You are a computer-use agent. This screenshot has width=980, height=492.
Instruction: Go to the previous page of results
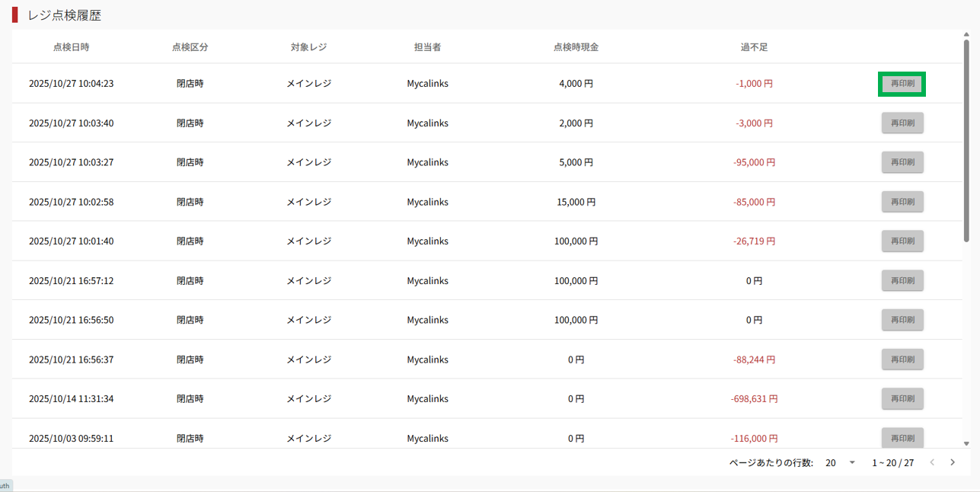[x=932, y=462]
